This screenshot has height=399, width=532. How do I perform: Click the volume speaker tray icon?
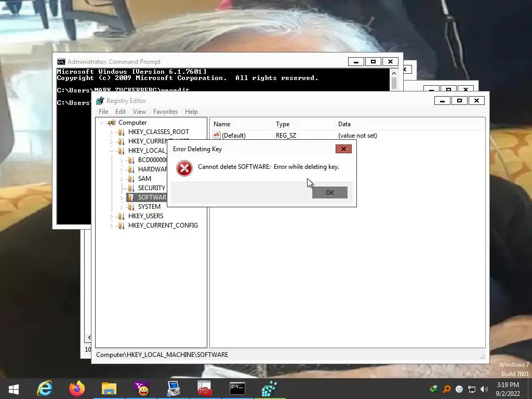pyautogui.click(x=484, y=389)
